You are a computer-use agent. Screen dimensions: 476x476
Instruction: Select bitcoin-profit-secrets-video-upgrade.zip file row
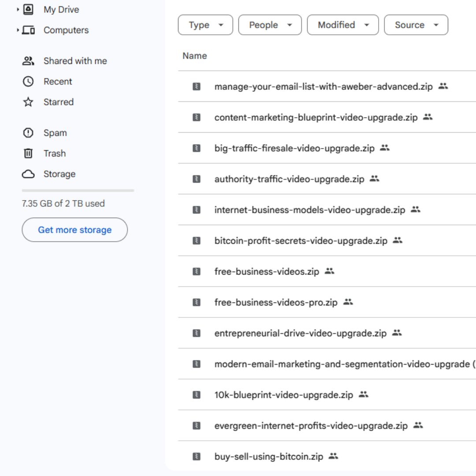coord(301,241)
